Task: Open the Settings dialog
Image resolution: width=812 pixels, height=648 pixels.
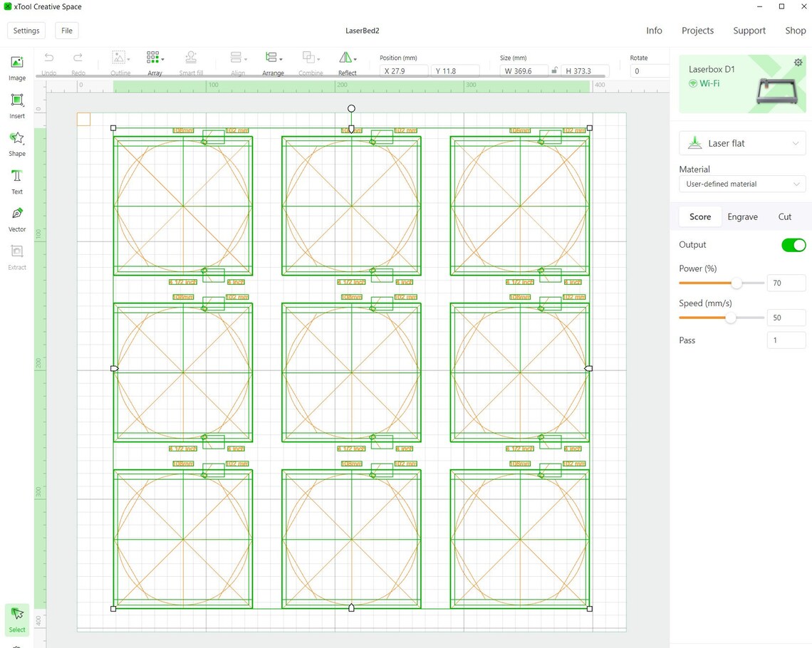Action: (x=26, y=31)
